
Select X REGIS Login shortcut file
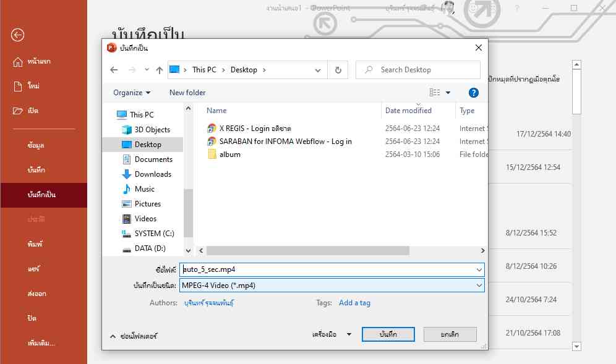point(255,129)
